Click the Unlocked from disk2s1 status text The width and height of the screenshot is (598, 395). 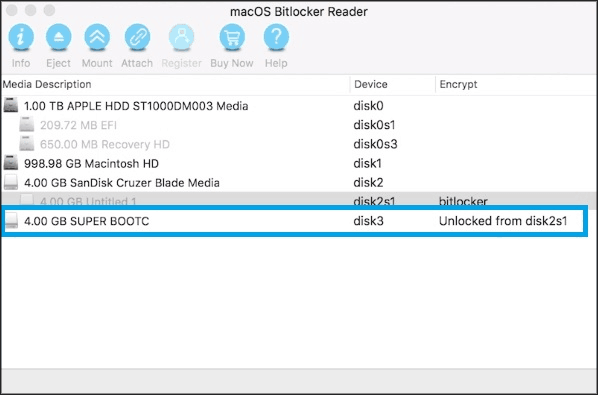503,221
